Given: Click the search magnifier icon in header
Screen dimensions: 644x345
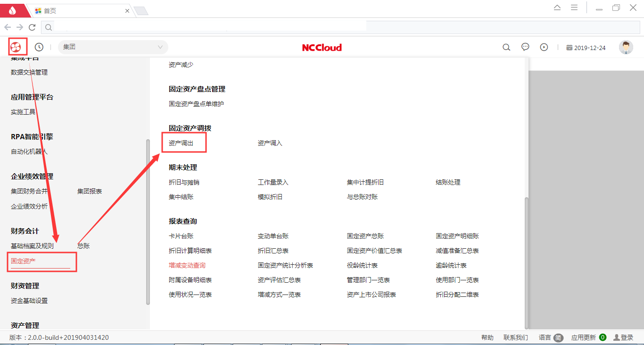Looking at the screenshot, I should click(x=506, y=47).
